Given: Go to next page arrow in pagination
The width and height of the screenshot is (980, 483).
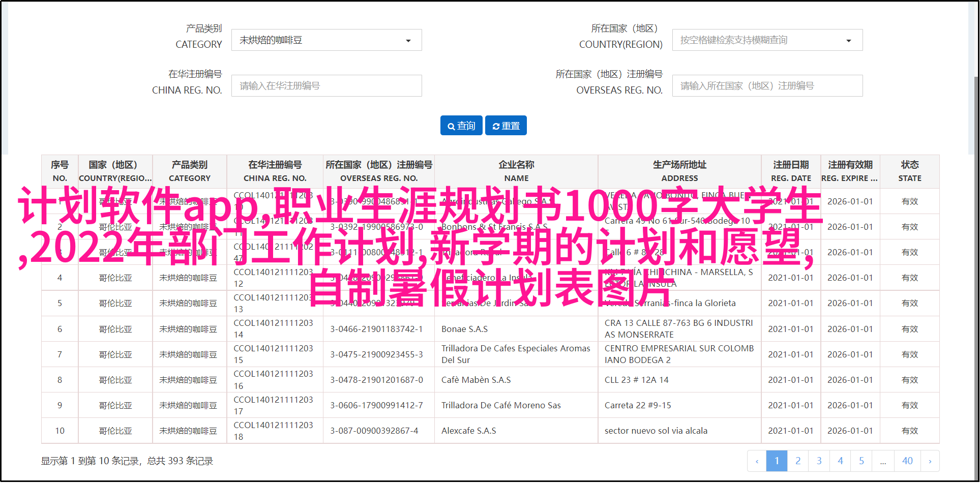Looking at the screenshot, I should (930, 461).
